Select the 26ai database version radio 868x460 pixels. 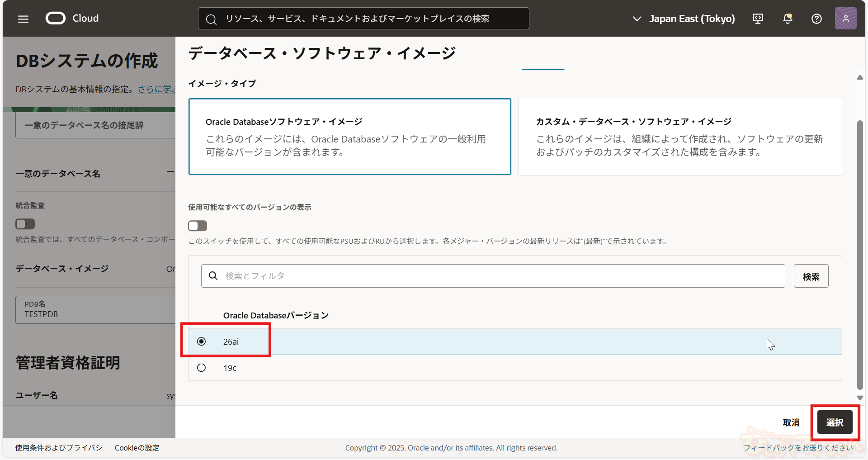point(202,341)
